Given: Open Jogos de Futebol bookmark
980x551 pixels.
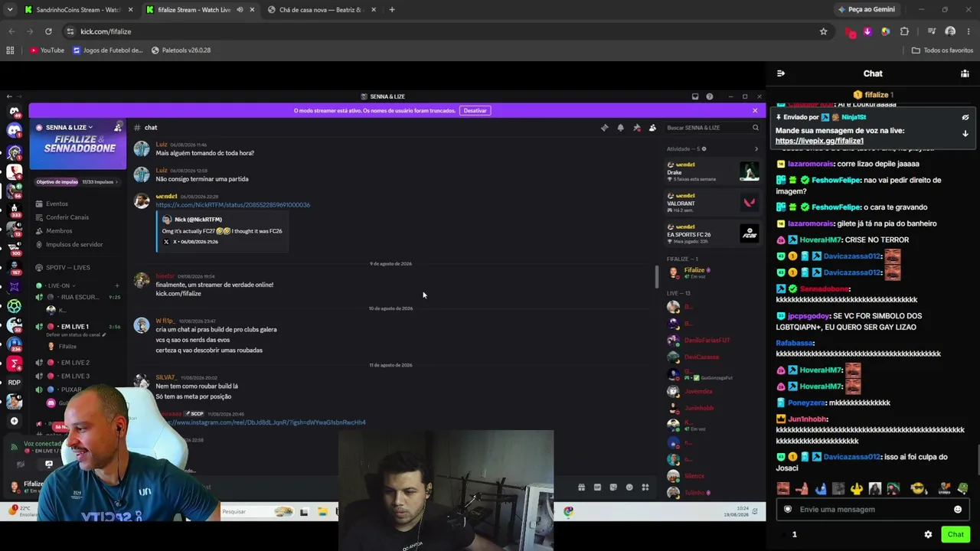Looking at the screenshot, I should (x=107, y=51).
